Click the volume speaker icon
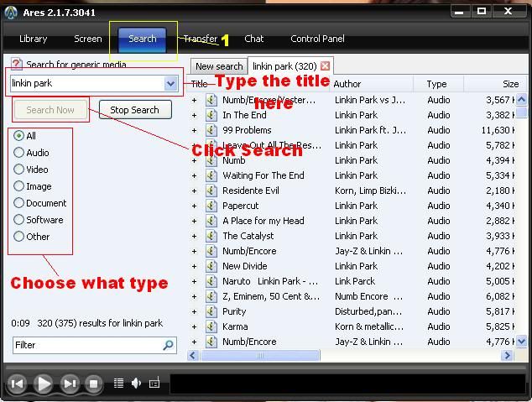The image size is (532, 402). click(136, 384)
